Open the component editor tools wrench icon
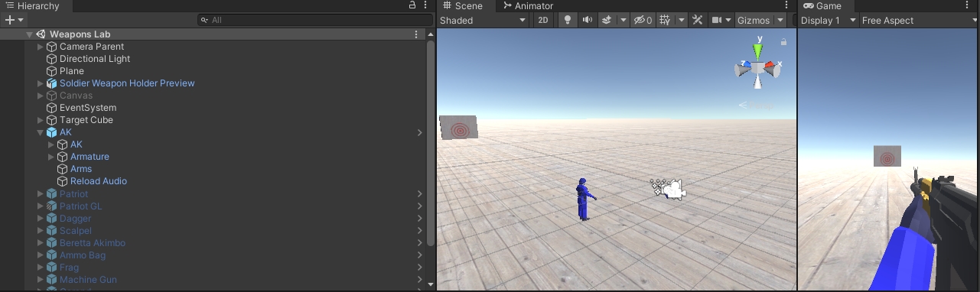The image size is (980, 292). coord(697,21)
